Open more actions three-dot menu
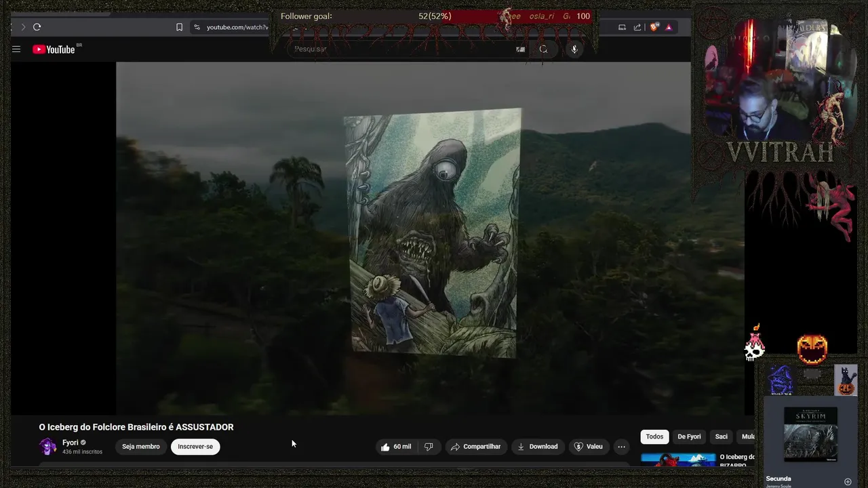This screenshot has width=868, height=488. [621, 447]
